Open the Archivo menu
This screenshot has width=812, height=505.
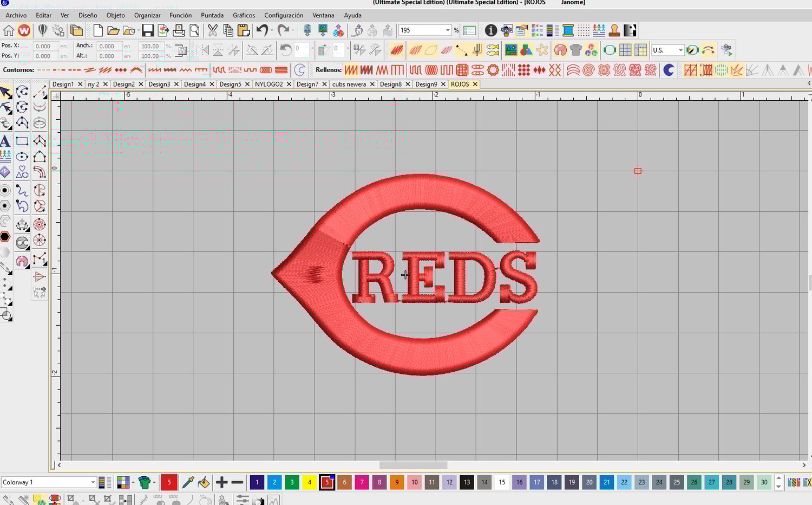(16, 15)
